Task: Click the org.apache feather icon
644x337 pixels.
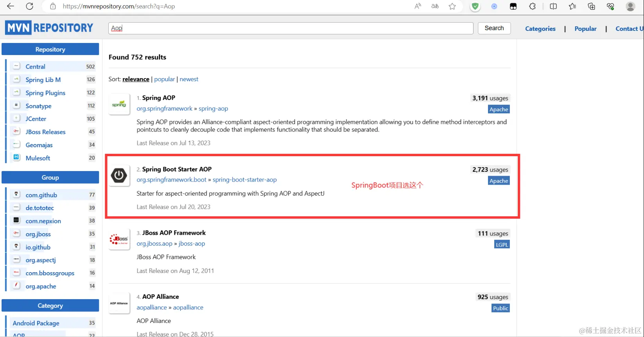Action: [16, 285]
